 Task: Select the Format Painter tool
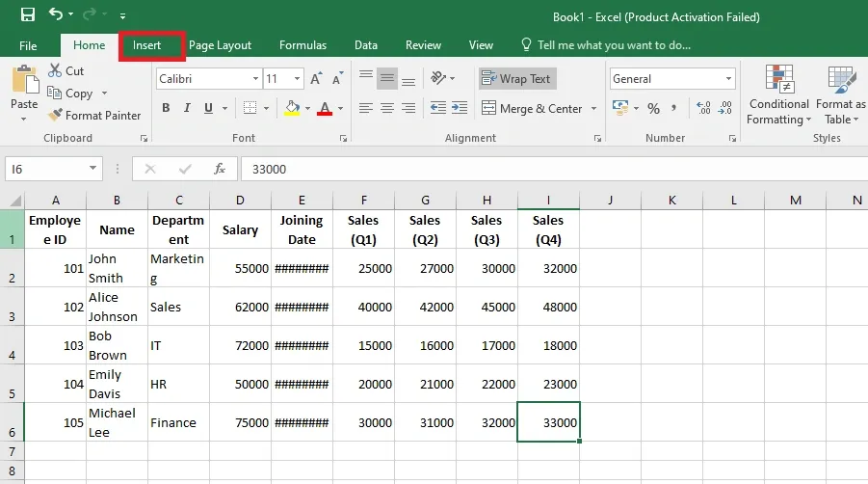94,116
